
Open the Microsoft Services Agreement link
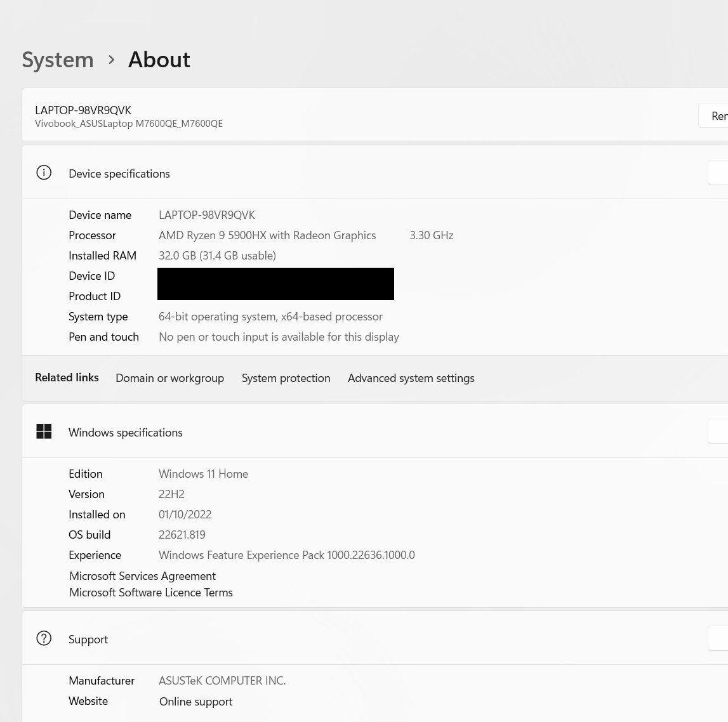(143, 576)
